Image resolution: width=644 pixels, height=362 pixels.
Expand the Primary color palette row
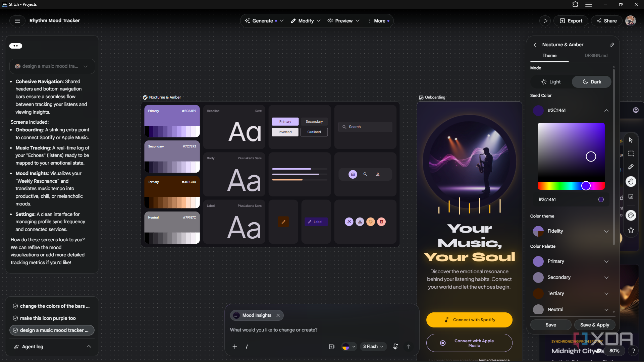click(x=571, y=261)
